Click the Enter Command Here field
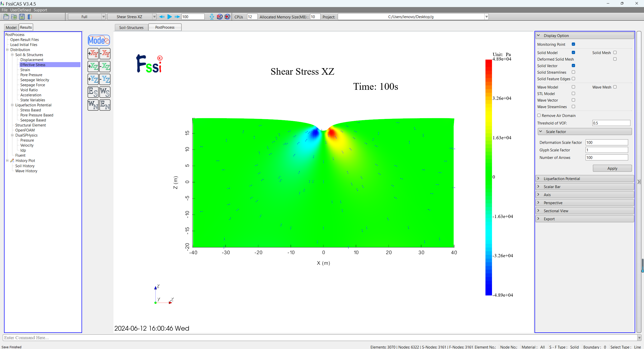This screenshot has height=349, width=644. pos(320,338)
